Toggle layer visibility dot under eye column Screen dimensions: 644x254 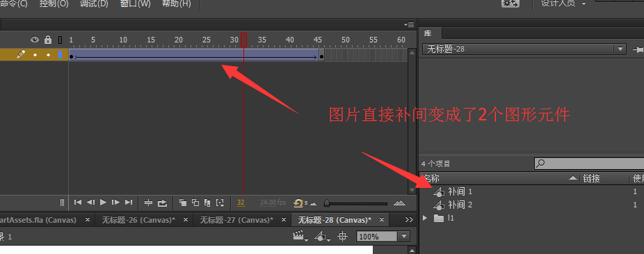35,55
